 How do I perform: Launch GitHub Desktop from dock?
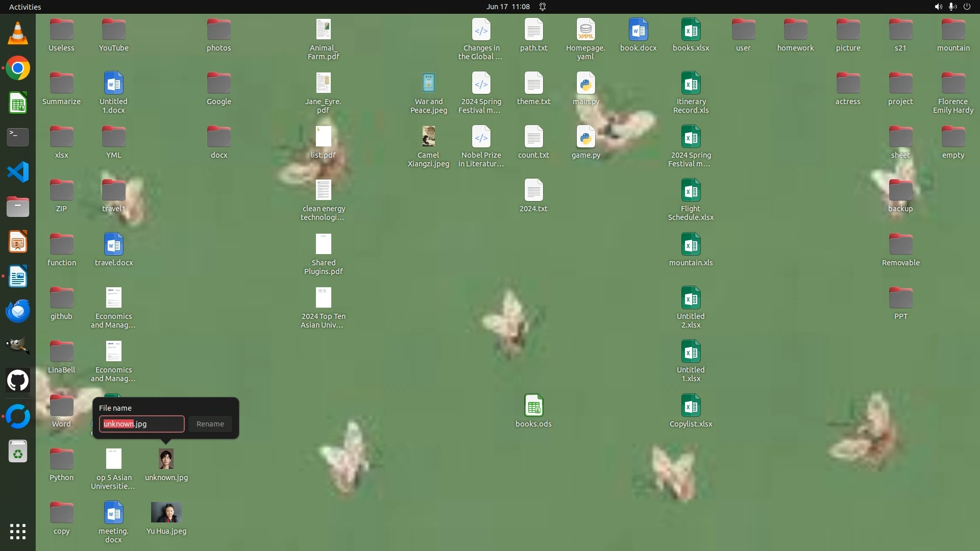pos(18,381)
